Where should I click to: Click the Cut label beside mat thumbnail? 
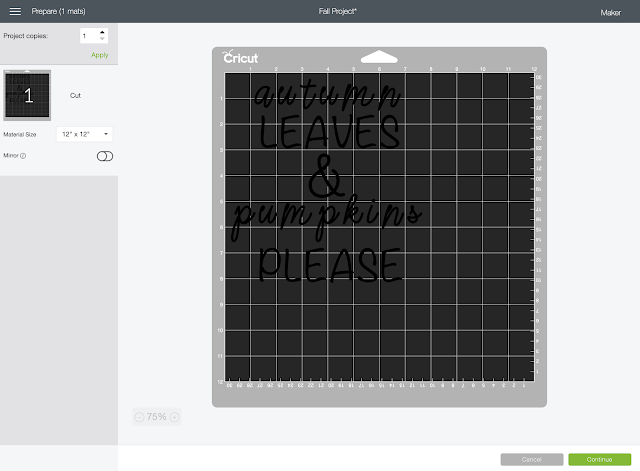[76, 96]
